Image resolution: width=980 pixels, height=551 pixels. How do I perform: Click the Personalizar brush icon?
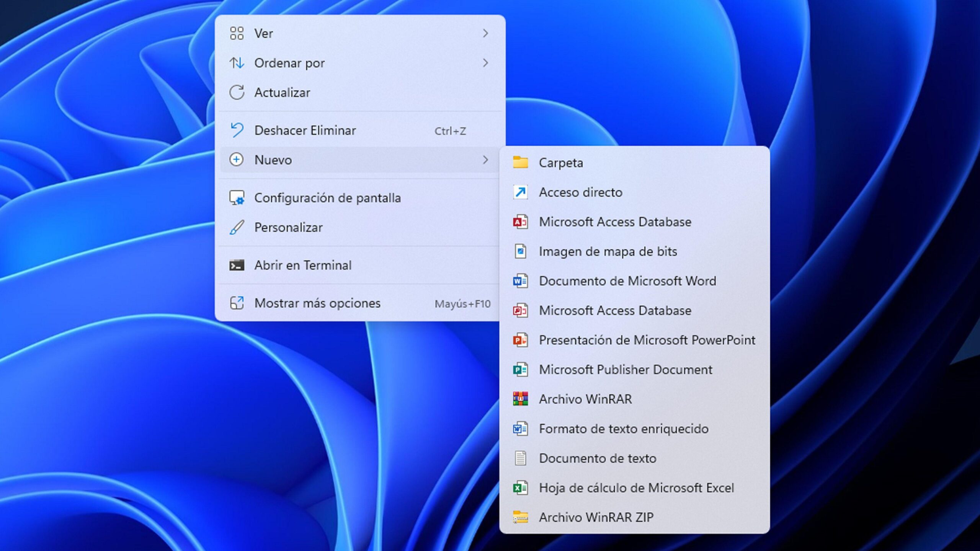(x=237, y=227)
